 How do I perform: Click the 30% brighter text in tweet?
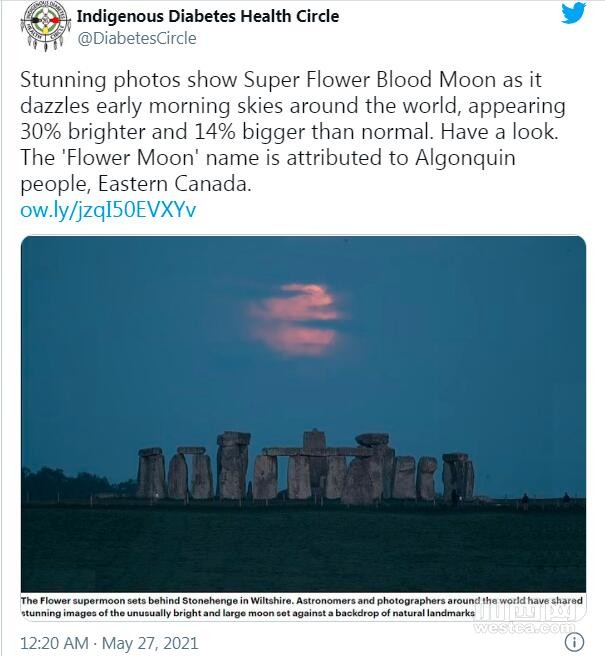coord(82,132)
